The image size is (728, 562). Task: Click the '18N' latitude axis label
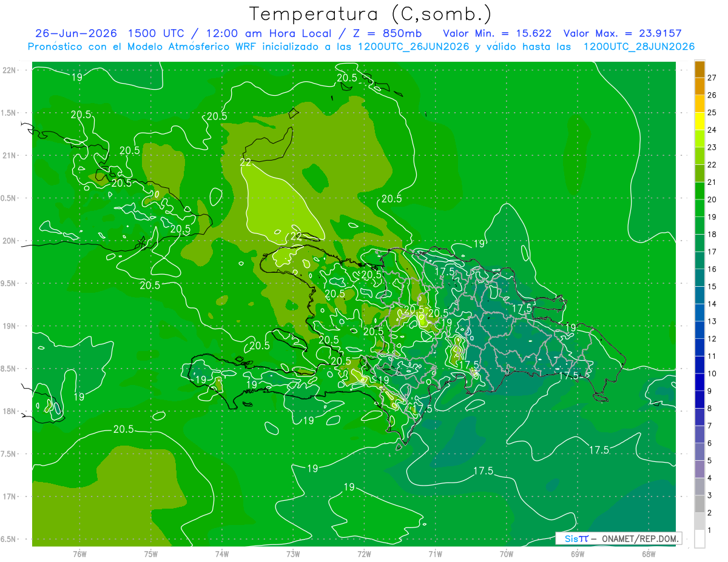click(x=10, y=411)
